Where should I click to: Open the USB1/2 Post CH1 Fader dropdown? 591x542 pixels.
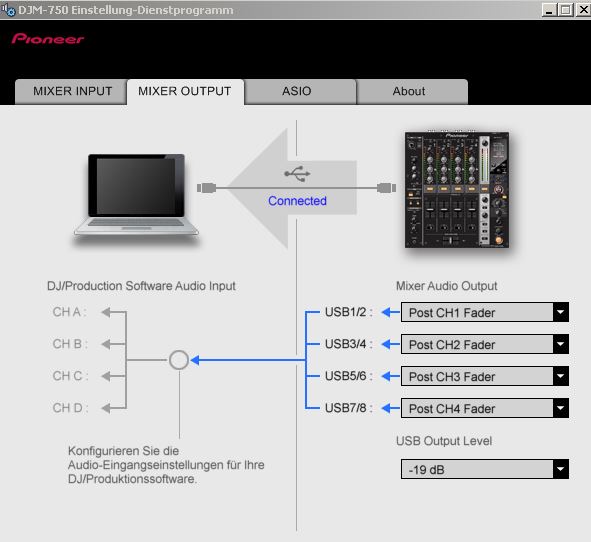coord(485,312)
